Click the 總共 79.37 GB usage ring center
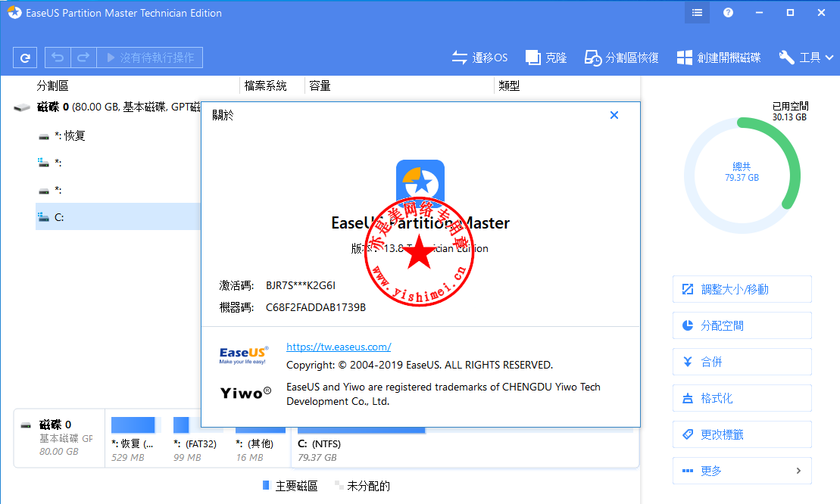Image resolution: width=840 pixels, height=504 pixels. tap(742, 172)
